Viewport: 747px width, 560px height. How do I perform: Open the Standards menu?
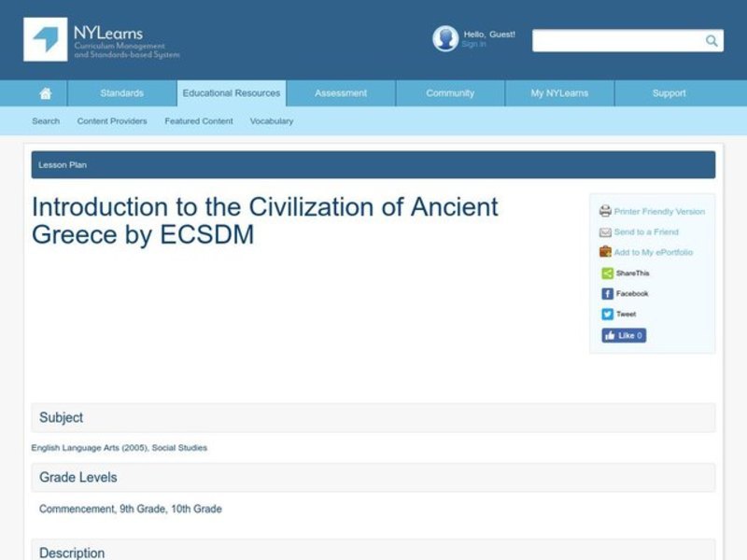pos(121,92)
